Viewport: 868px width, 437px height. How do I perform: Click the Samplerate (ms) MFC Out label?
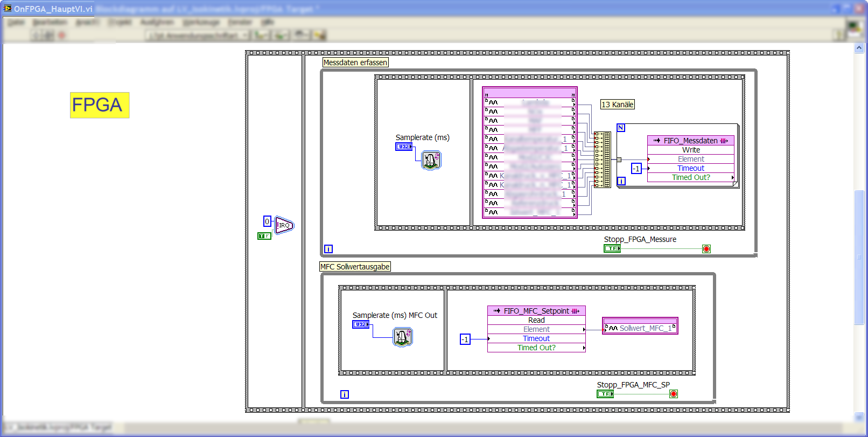(x=395, y=315)
